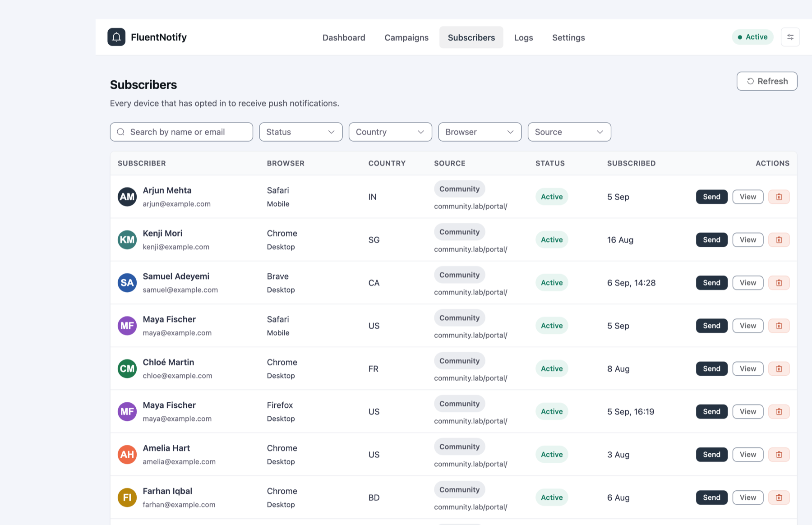
Task: View Maya Fischer's Safari Mobile row
Action: point(747,326)
